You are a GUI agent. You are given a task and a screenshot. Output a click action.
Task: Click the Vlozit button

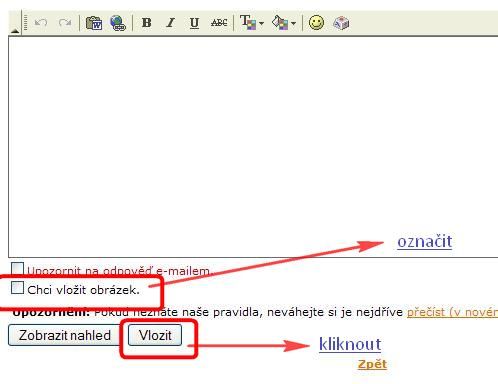[155, 335]
